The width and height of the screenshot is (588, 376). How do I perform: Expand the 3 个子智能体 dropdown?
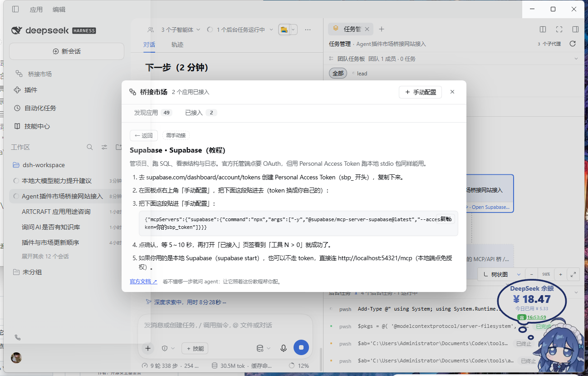click(174, 30)
